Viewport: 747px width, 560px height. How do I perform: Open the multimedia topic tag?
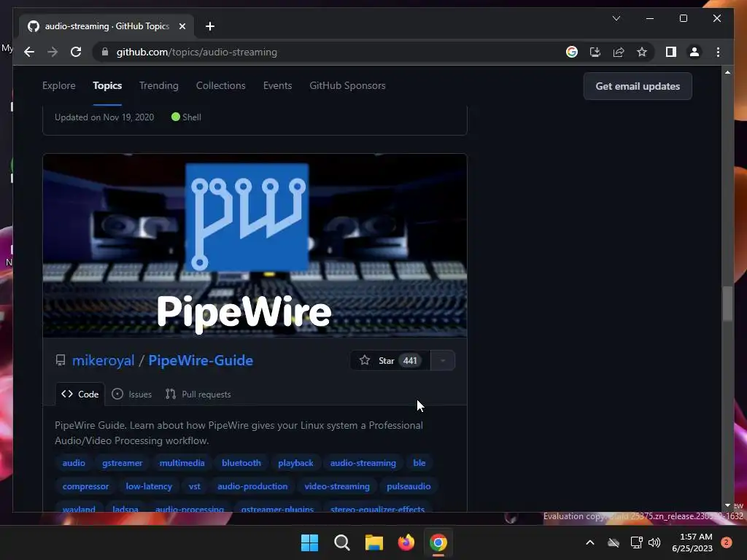(x=182, y=463)
